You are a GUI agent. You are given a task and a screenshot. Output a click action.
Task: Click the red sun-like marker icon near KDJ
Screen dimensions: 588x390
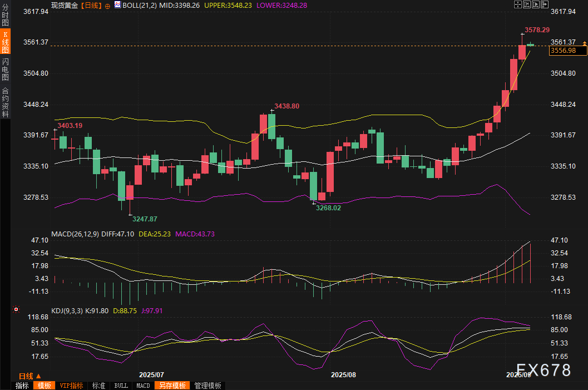(x=16, y=309)
